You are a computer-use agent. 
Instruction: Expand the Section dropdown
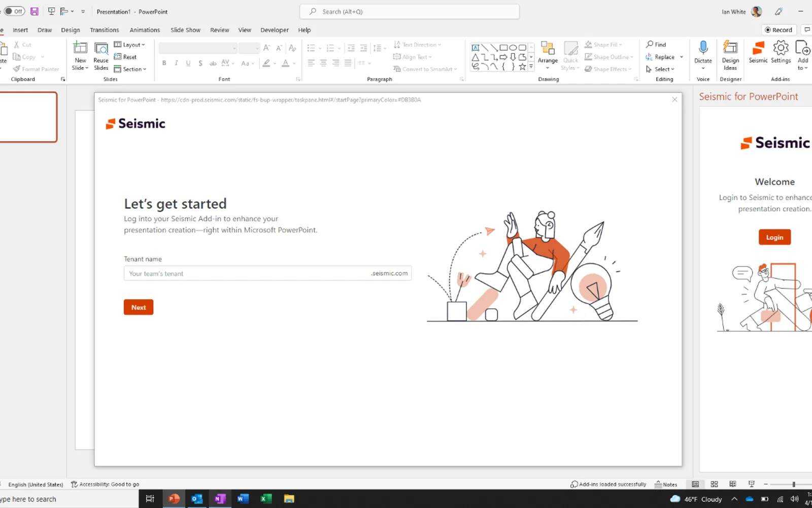click(130, 69)
